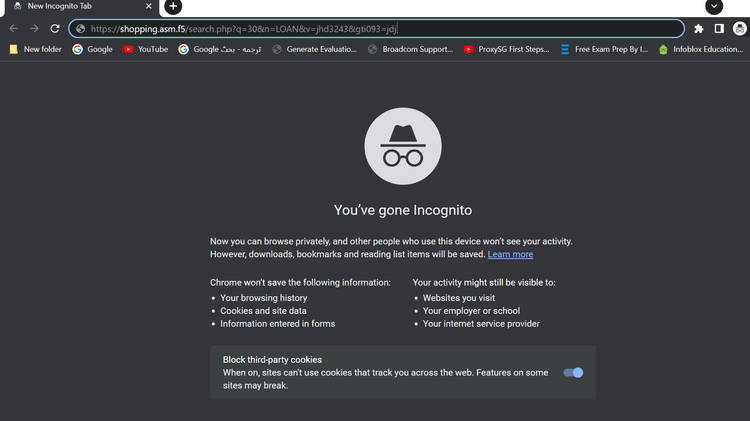Close the New Incognito Tab

coord(149,6)
